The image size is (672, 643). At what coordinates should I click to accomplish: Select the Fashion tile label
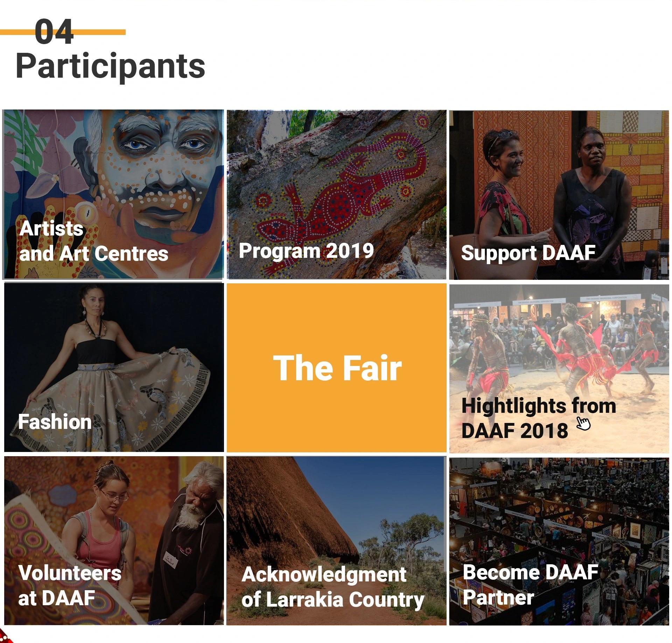coord(55,422)
